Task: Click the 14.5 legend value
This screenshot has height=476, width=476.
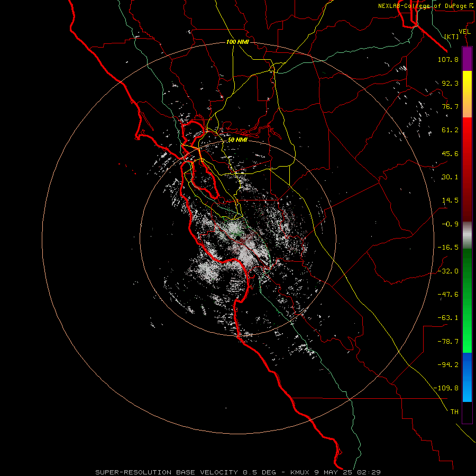Action: (450, 200)
